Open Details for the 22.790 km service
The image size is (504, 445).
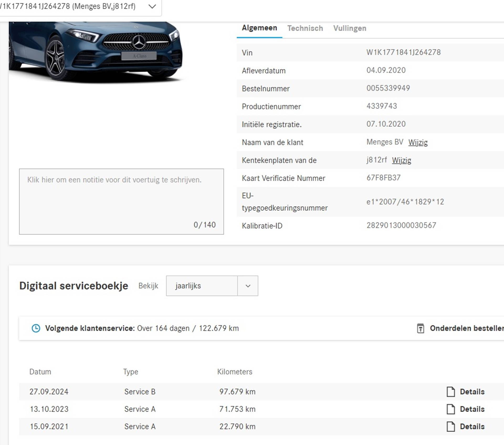coord(472,426)
